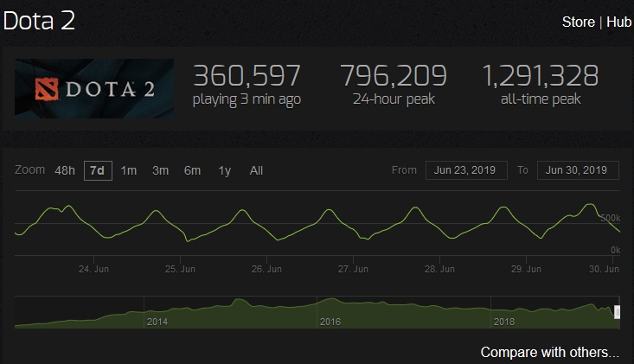Click the 30. Jun axis label
The height and width of the screenshot is (364, 634).
pyautogui.click(x=604, y=269)
